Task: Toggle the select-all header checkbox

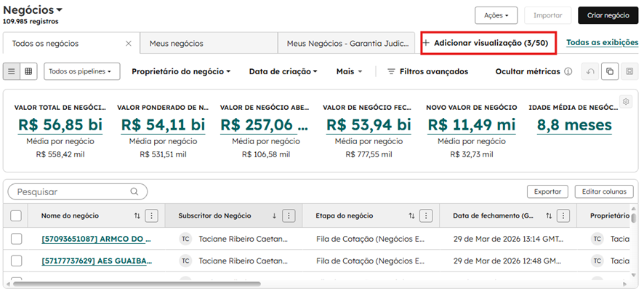Action: click(x=16, y=215)
